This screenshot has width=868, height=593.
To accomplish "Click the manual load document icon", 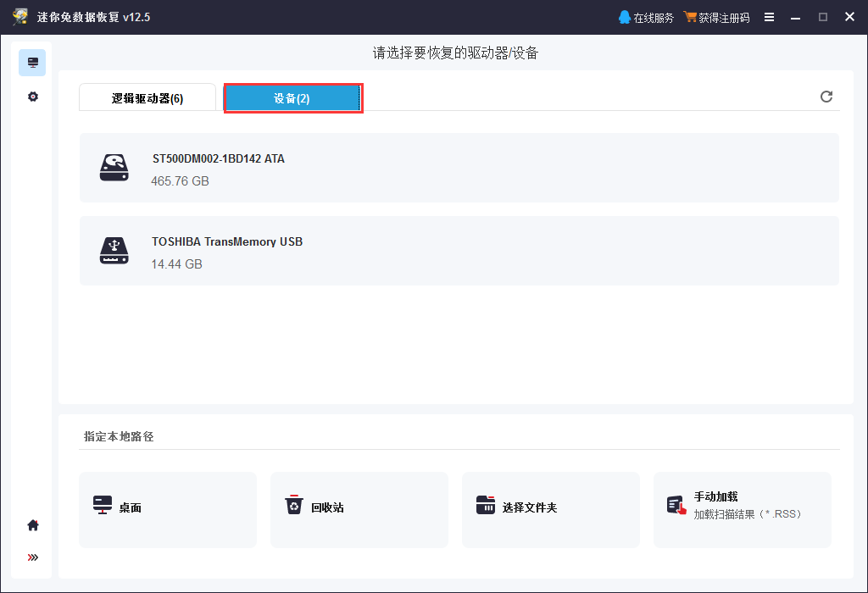I will [676, 505].
